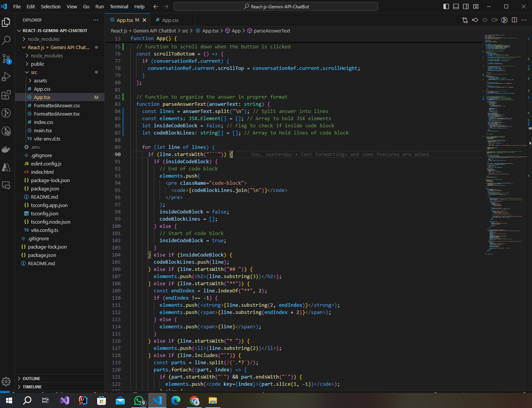Select the App.tsx editor tab
This screenshot has width=532, height=408.
click(x=127, y=20)
